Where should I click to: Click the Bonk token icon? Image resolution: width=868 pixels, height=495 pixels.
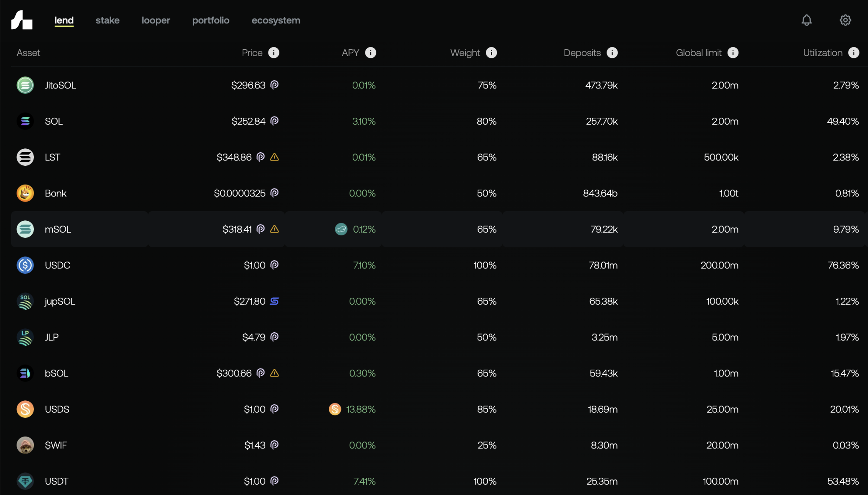25,193
